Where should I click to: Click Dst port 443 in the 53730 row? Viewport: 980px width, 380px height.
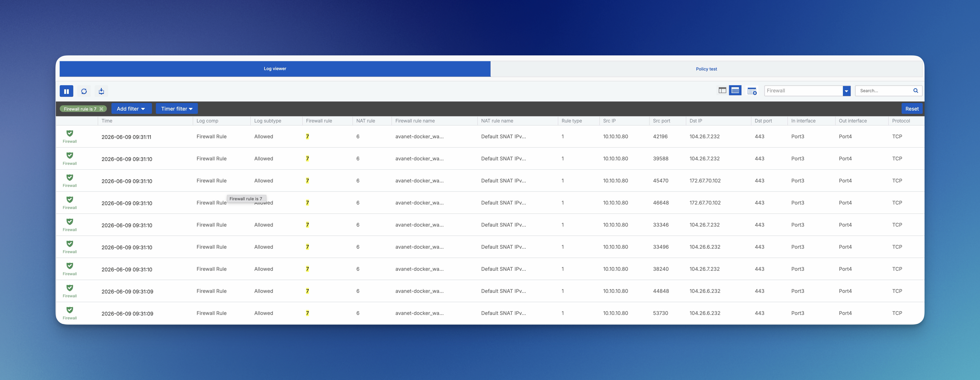[759, 313]
